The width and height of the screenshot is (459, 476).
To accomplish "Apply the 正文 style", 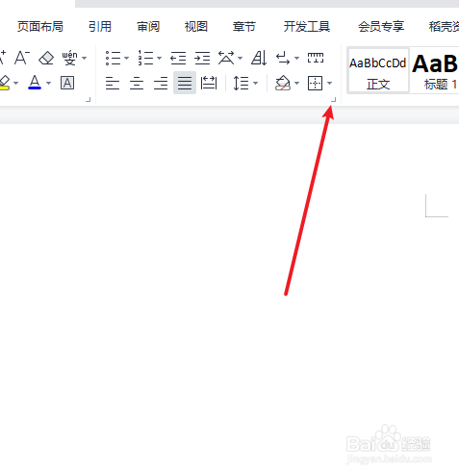I will [x=378, y=70].
